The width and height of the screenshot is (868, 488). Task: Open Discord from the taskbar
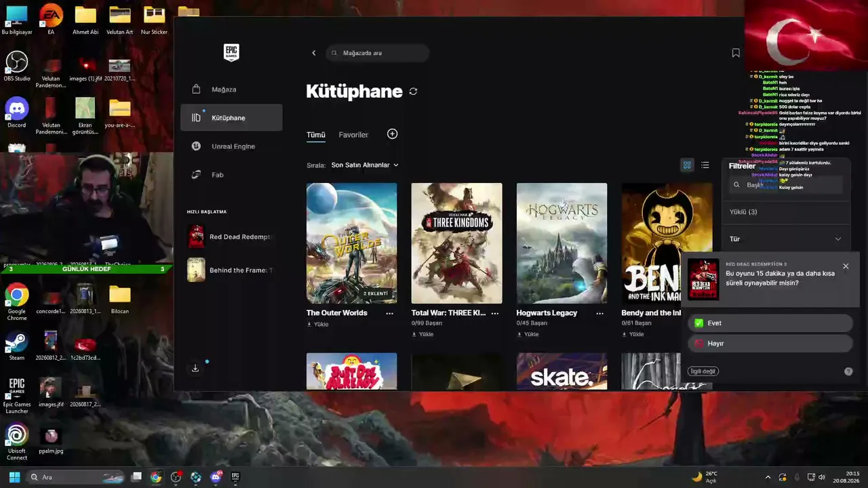pos(216,477)
